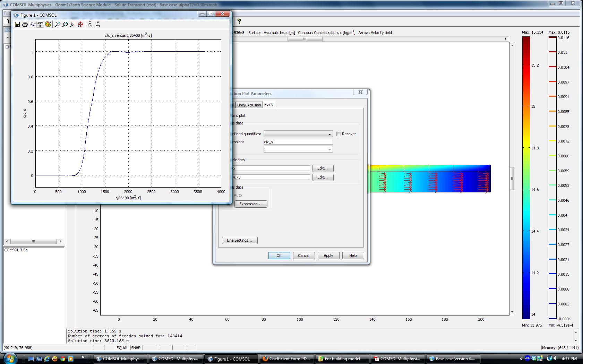Click the save icon in Figure 1 toolbar
Viewport: 591px width, 364px height.
click(17, 24)
